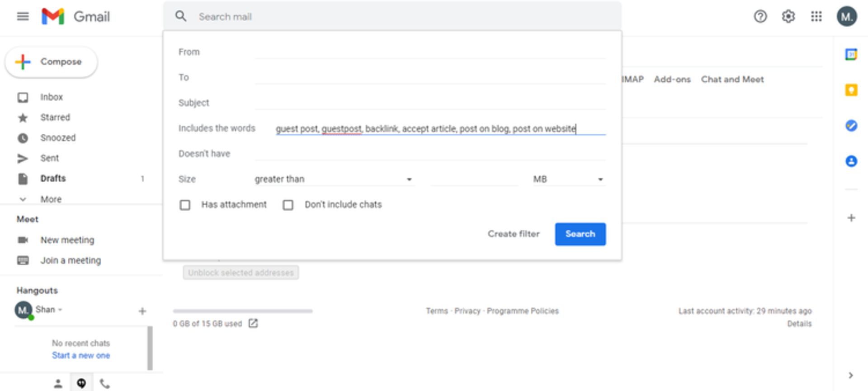Open Google Keep side panel icon
Viewport: 868px width, 391px height.
point(851,90)
